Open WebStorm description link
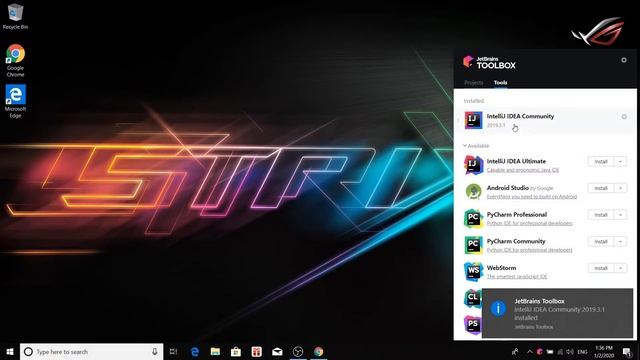The width and height of the screenshot is (640, 360). tap(517, 276)
